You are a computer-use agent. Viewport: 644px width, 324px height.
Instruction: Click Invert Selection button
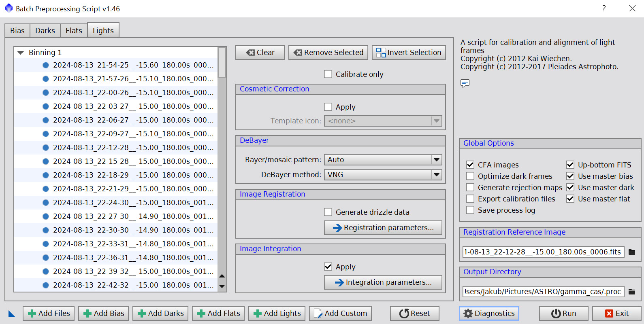[x=409, y=53]
